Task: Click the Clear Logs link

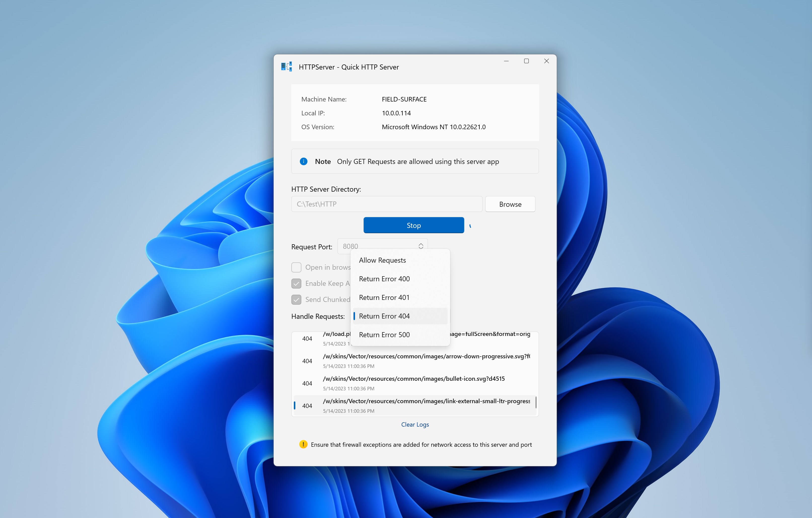Action: [x=415, y=425]
